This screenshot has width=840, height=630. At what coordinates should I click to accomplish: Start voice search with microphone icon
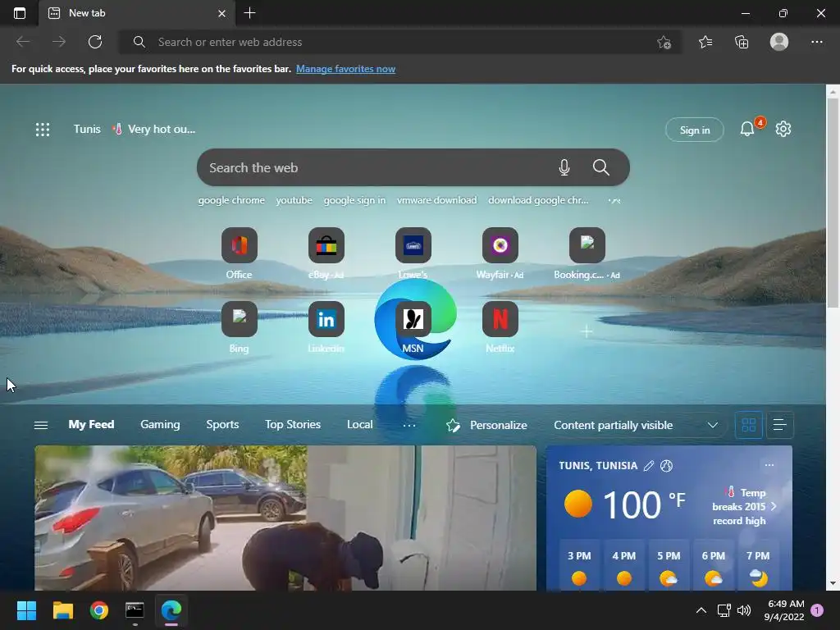click(x=564, y=167)
